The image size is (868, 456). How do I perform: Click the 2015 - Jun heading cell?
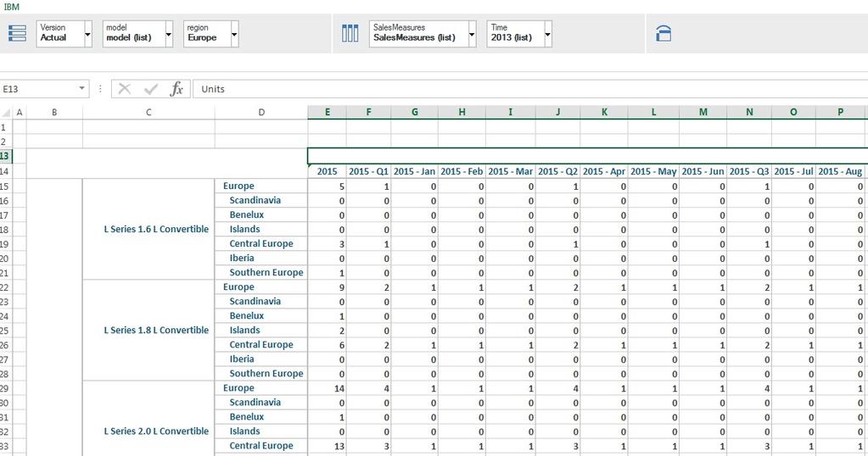[x=703, y=171]
